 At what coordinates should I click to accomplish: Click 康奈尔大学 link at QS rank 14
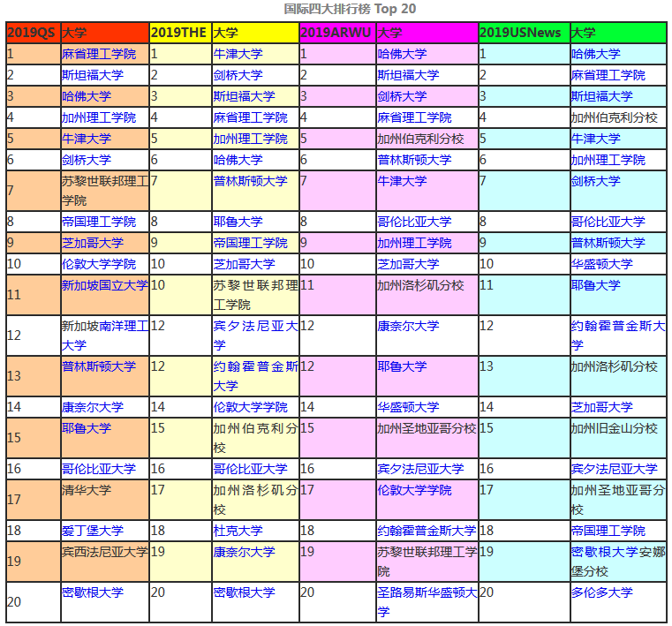coord(93,407)
